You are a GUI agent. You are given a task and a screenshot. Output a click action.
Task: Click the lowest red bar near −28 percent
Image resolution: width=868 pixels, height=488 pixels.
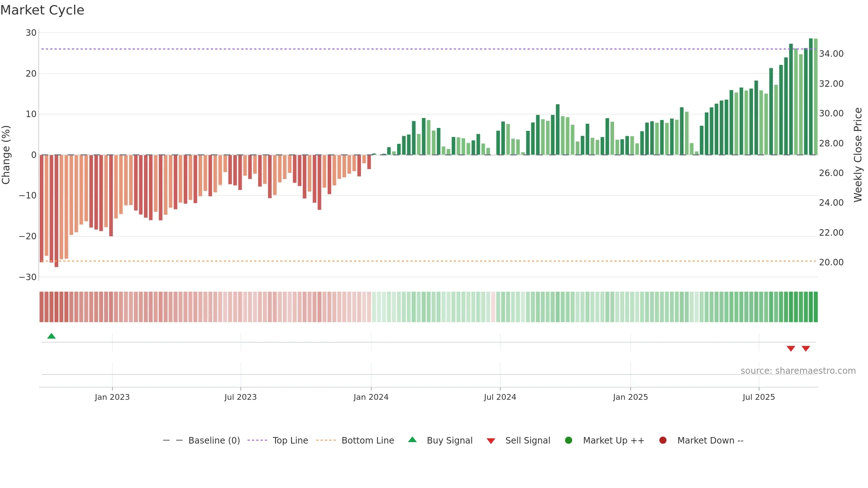pyautogui.click(x=56, y=211)
